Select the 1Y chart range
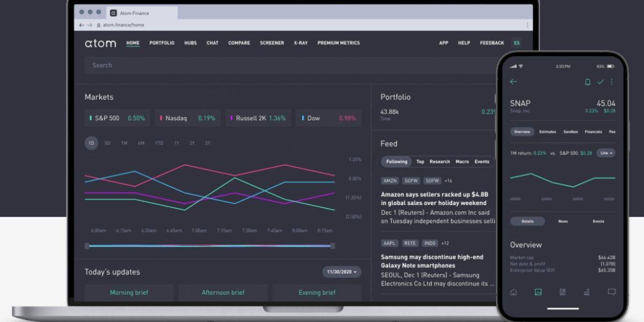The width and height of the screenshot is (644, 322). pos(177,143)
